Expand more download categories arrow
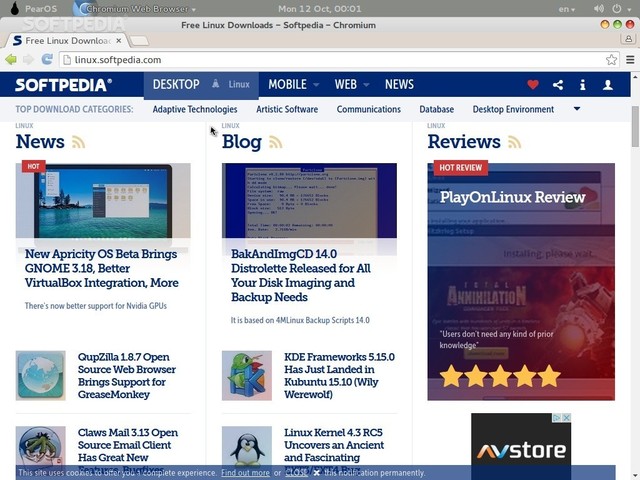This screenshot has height=480, width=640. tap(577, 109)
